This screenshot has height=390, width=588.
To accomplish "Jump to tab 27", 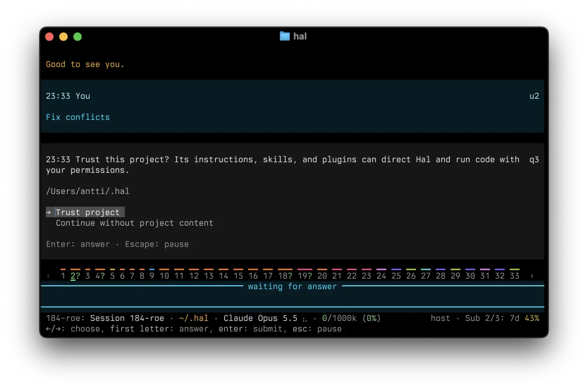I will 426,276.
